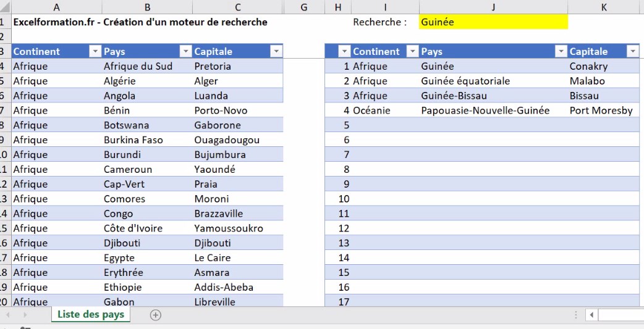Select the cell 'Côte d'Ivoire'
Viewport: 644px width, 329px height.
(x=147, y=228)
